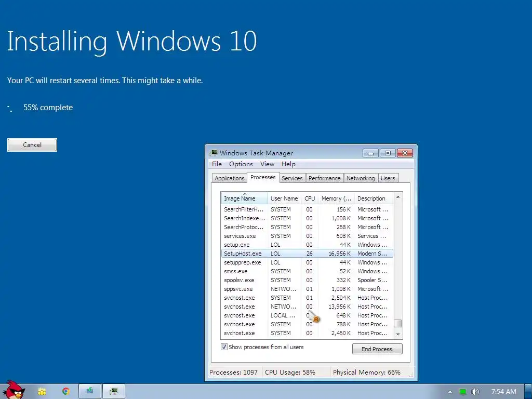Minimize the Task Manager window
This screenshot has height=399, width=532.
(x=370, y=153)
